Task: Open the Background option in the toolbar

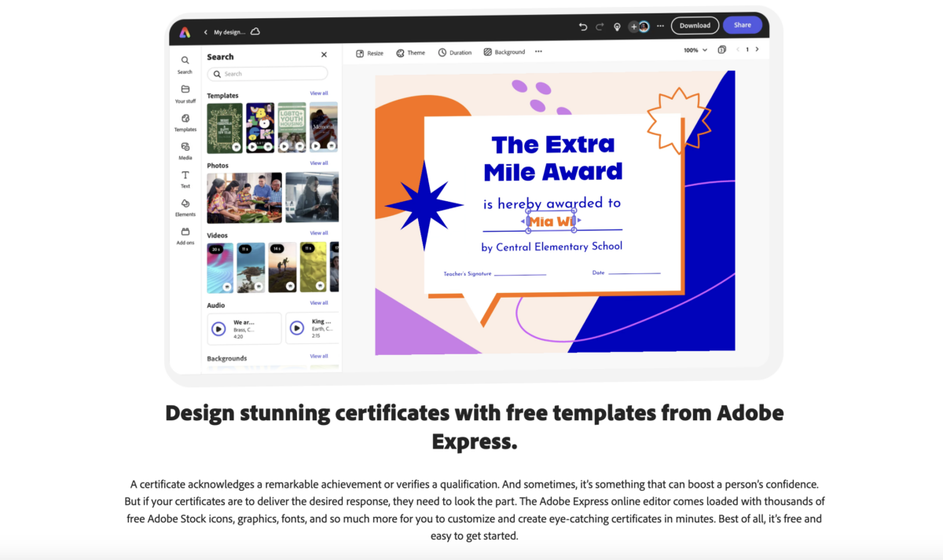Action: click(504, 52)
